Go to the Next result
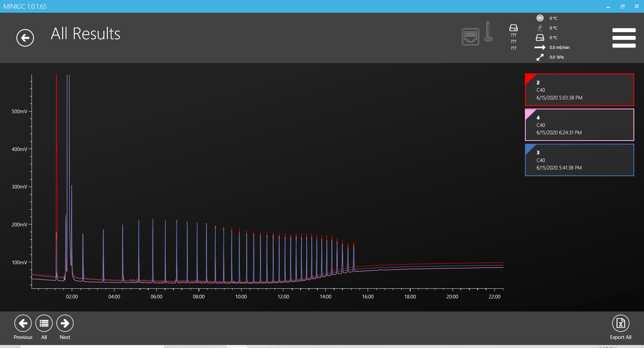 click(65, 324)
